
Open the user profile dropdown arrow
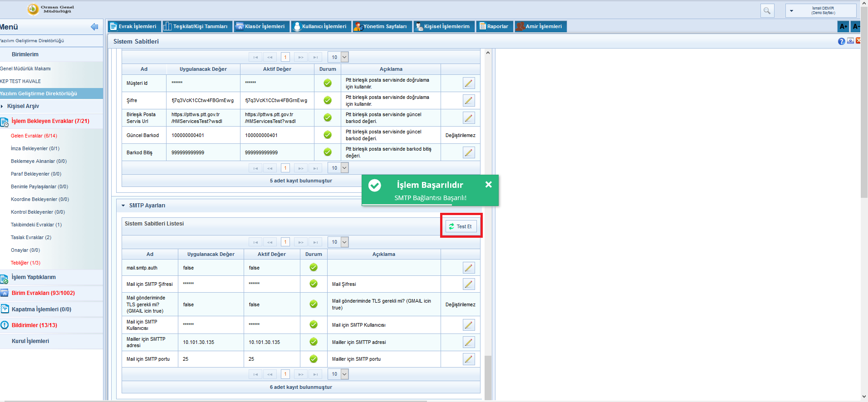coord(791,10)
